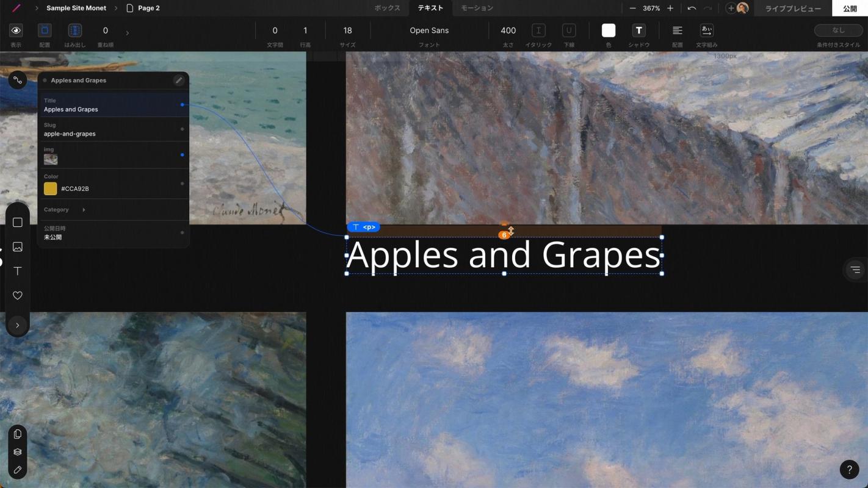Invite collaborator with the plus circle icon
The width and height of the screenshot is (868, 488).
pyautogui.click(x=731, y=8)
